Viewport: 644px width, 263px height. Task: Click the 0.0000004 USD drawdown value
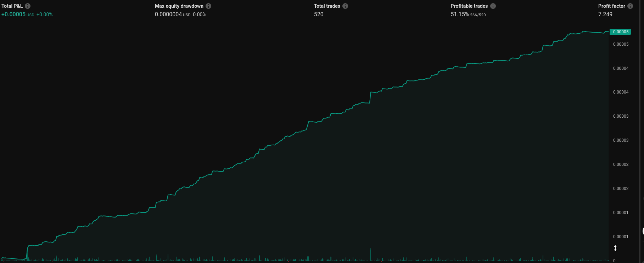[x=173, y=15]
